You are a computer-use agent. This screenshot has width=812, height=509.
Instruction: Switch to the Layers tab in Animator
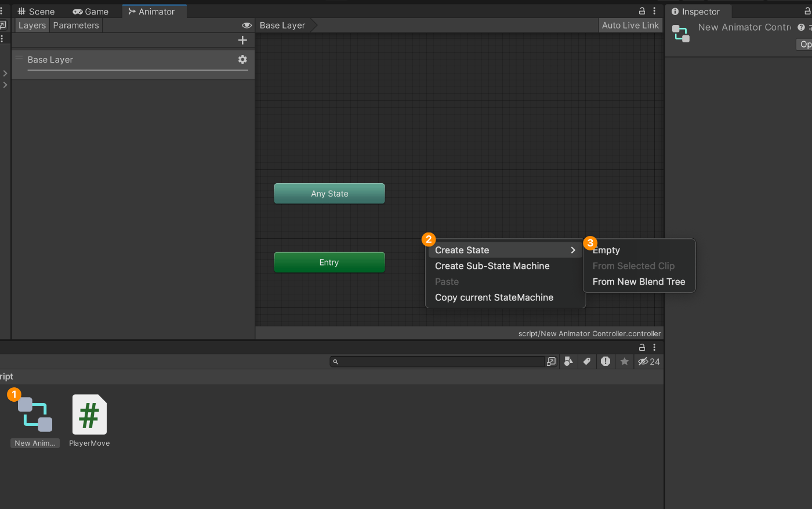pyautogui.click(x=32, y=26)
